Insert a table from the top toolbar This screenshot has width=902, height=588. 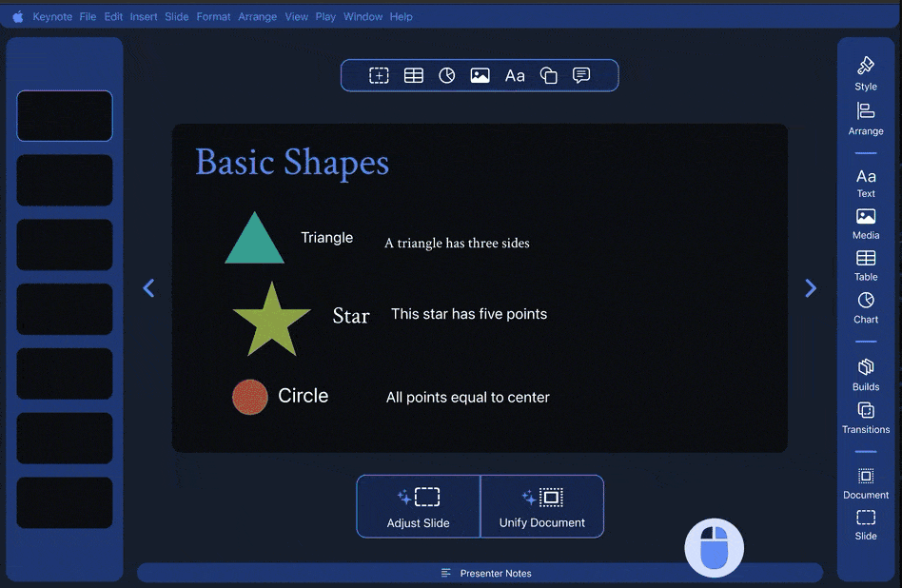pos(413,75)
